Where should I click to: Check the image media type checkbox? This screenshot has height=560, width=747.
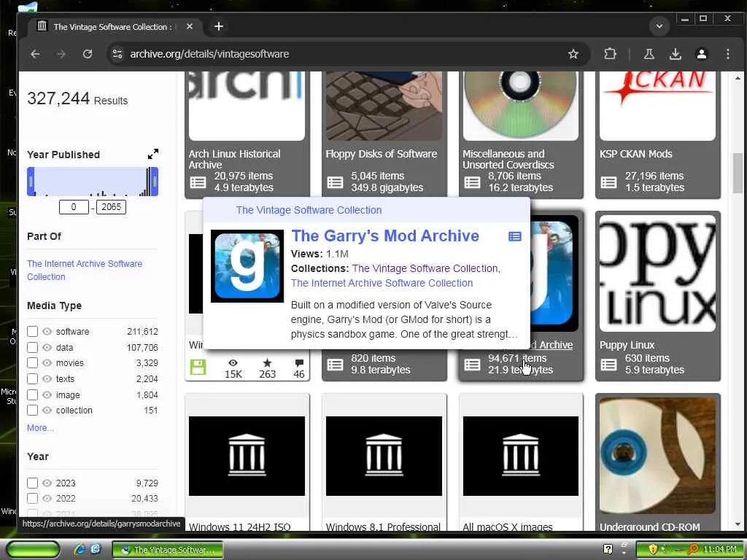[x=32, y=394]
